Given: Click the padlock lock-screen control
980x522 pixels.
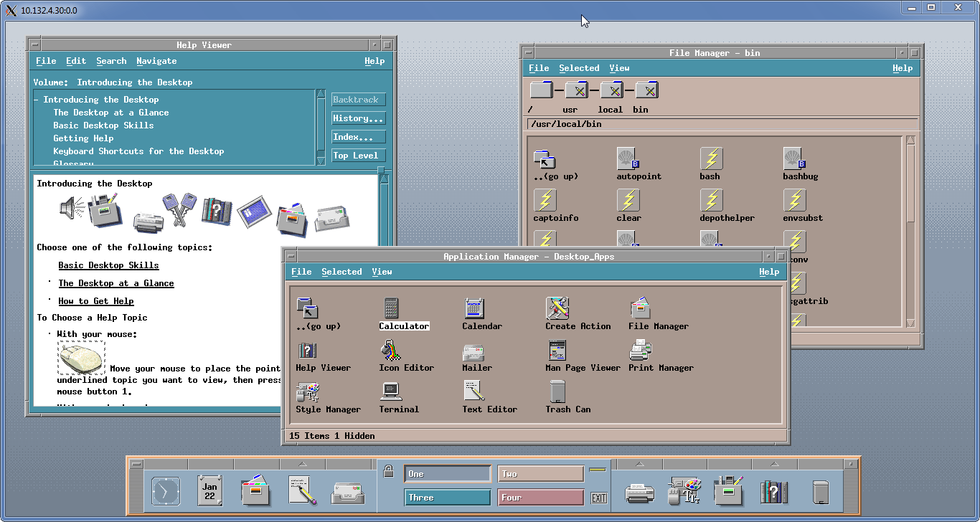Looking at the screenshot, I should click(x=389, y=471).
